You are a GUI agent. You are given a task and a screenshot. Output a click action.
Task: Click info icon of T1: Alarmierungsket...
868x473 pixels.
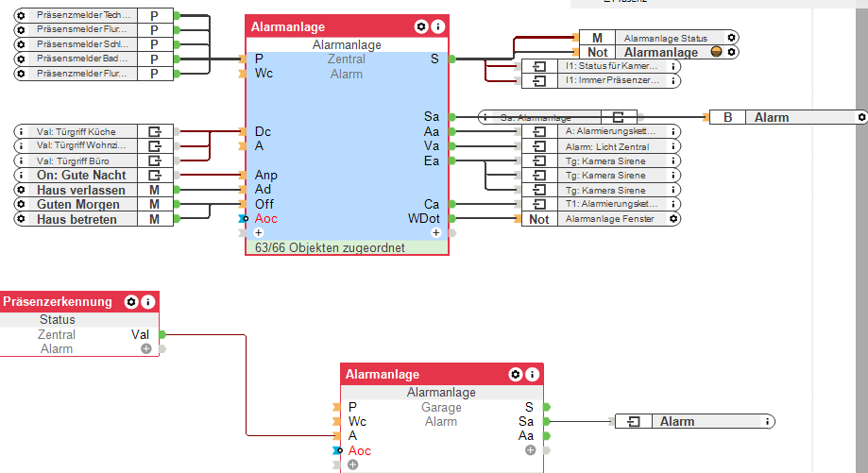(673, 204)
